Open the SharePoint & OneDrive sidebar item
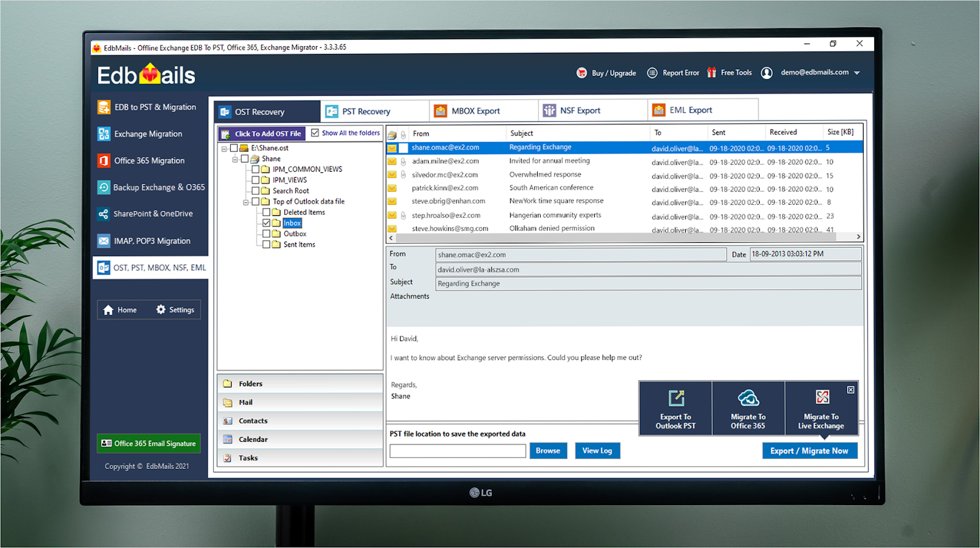Image resolution: width=980 pixels, height=548 pixels. [x=145, y=214]
